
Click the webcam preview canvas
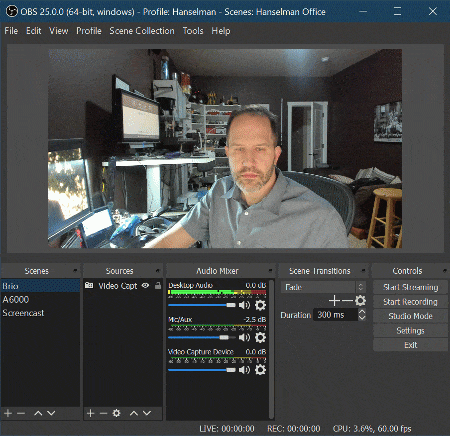pyautogui.click(x=225, y=149)
